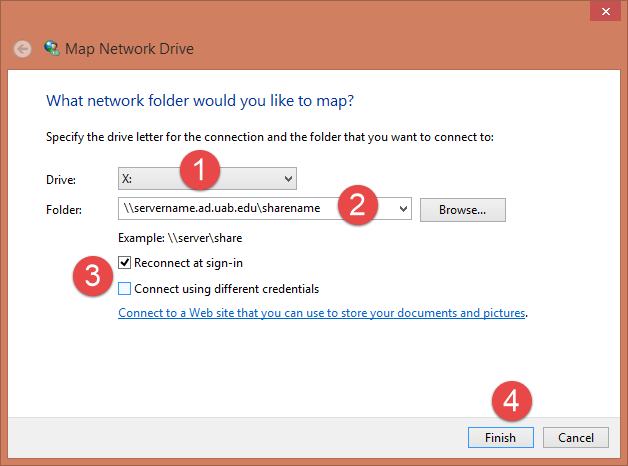Click the red step 3 marker
This screenshot has height=466, width=628.
coord(91,276)
